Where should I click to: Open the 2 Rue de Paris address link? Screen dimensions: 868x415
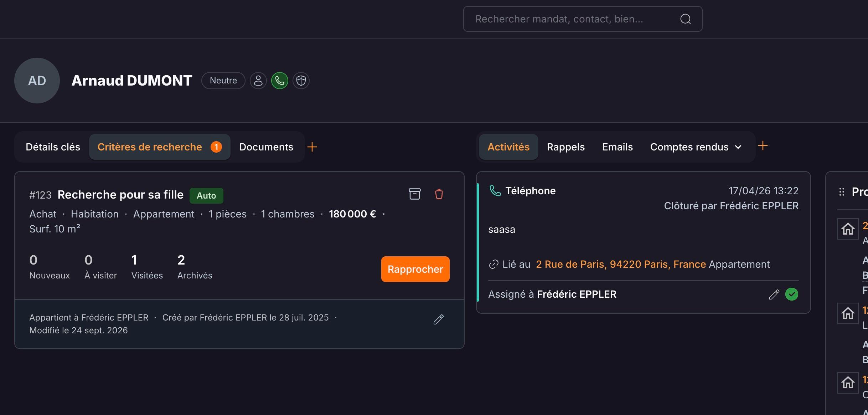tap(621, 264)
